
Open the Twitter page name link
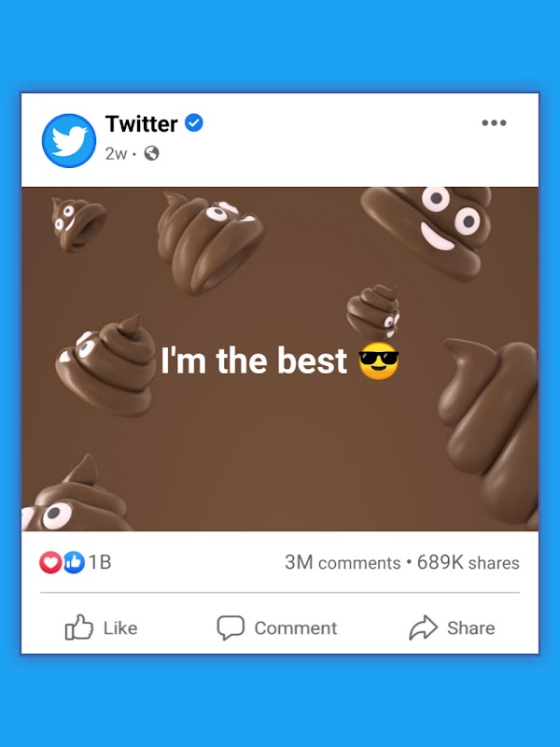[141, 123]
